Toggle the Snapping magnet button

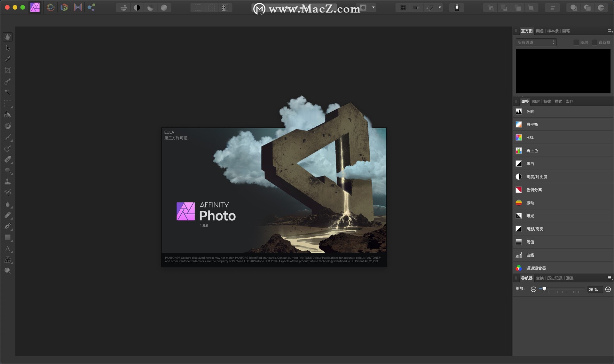point(430,8)
